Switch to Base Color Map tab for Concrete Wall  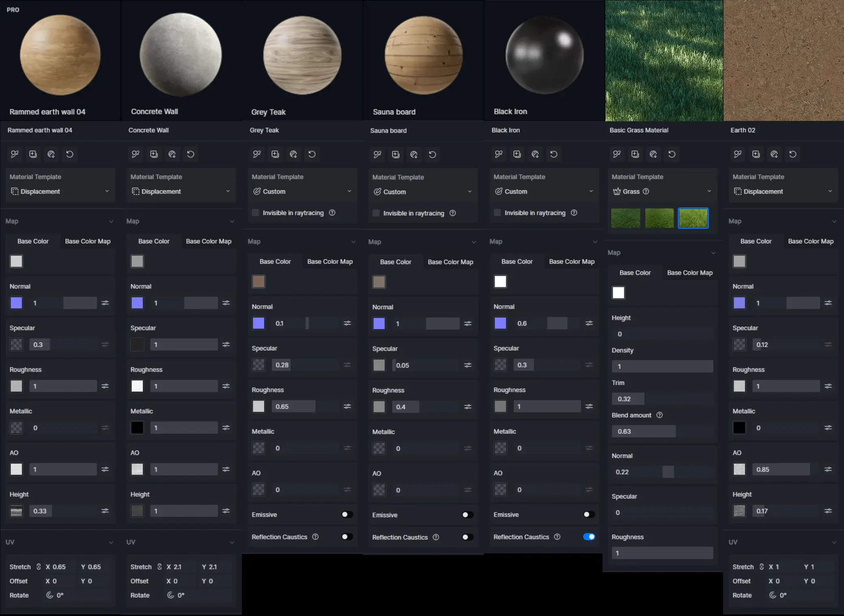(209, 241)
